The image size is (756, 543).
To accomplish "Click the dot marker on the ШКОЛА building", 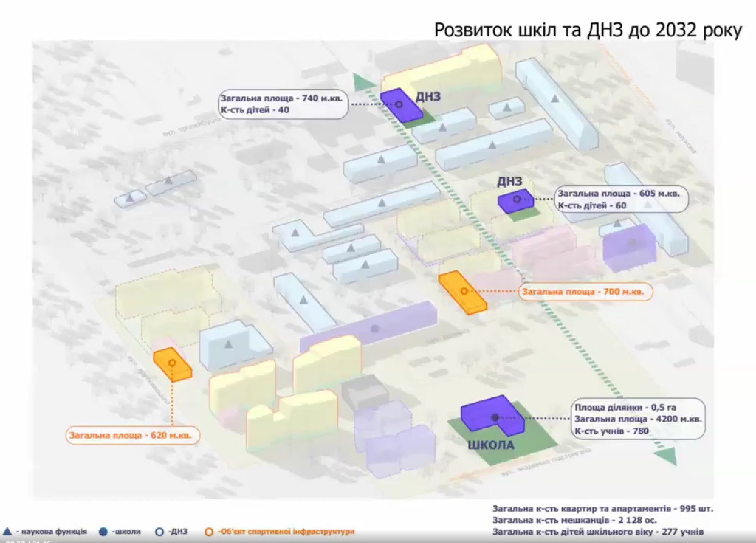I will pyautogui.click(x=495, y=417).
